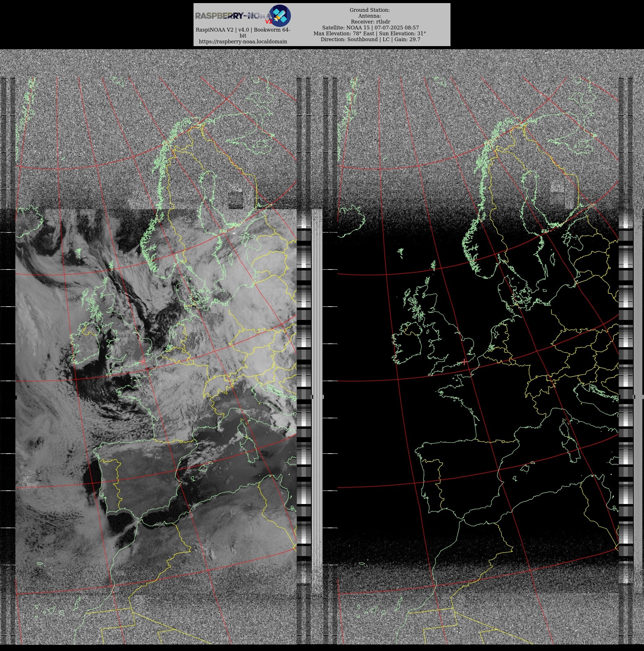644x651 pixels.
Task: Click the "Direction: Southbound | LC | Gain: 29.7" line
Action: [370, 39]
